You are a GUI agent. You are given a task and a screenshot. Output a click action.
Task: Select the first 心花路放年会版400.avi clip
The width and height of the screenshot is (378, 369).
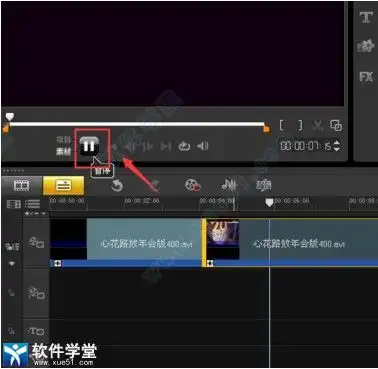coord(126,242)
